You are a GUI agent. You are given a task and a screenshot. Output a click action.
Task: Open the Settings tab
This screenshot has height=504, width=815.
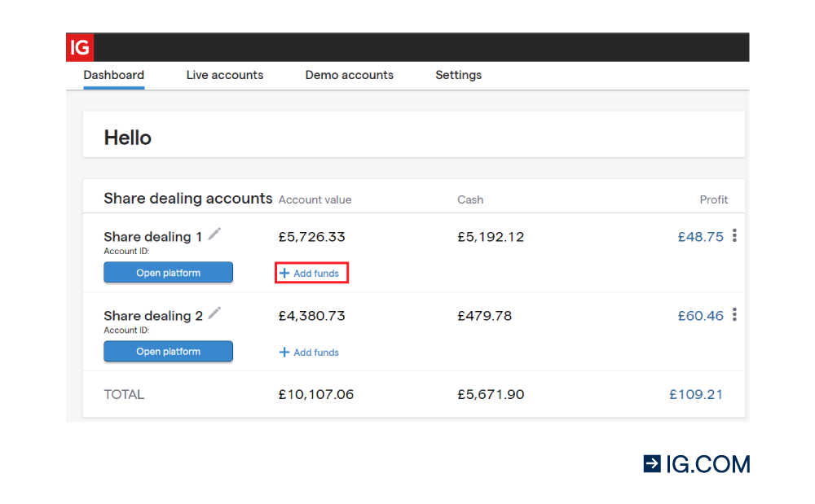(458, 75)
